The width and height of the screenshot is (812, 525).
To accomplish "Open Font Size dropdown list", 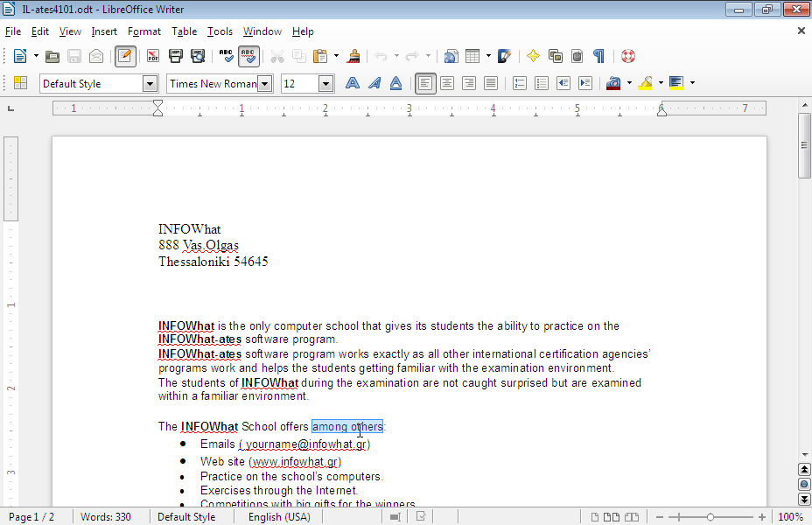I will point(325,83).
